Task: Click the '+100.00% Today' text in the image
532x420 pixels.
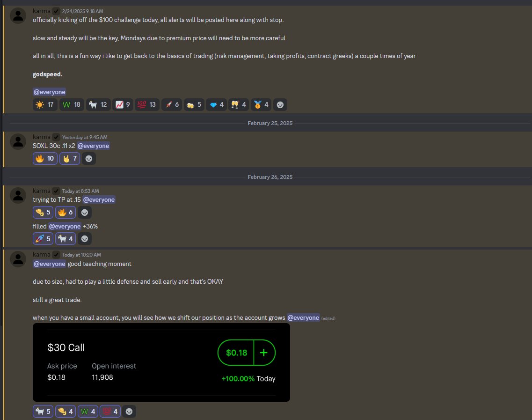Action: point(248,379)
